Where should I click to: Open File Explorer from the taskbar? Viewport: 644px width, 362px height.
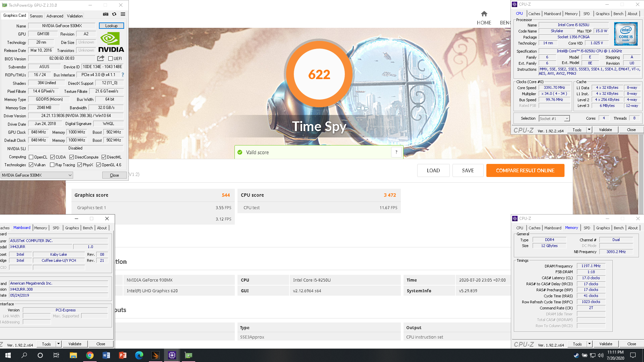(73, 355)
